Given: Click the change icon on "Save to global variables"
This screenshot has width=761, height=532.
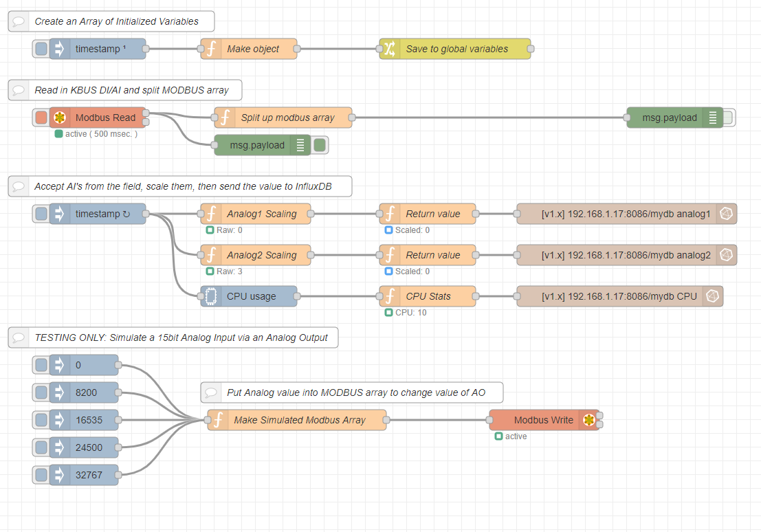Looking at the screenshot, I should (x=388, y=49).
